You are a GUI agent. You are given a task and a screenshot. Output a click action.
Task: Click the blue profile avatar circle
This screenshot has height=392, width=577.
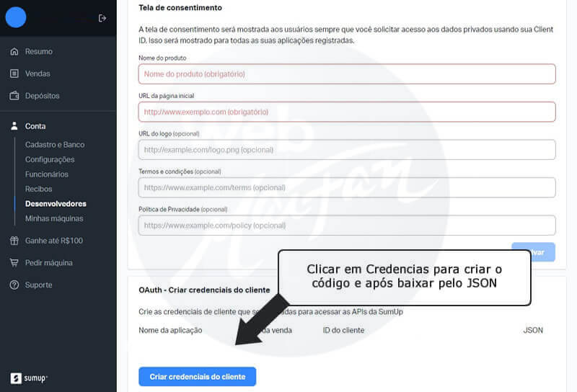16,17
